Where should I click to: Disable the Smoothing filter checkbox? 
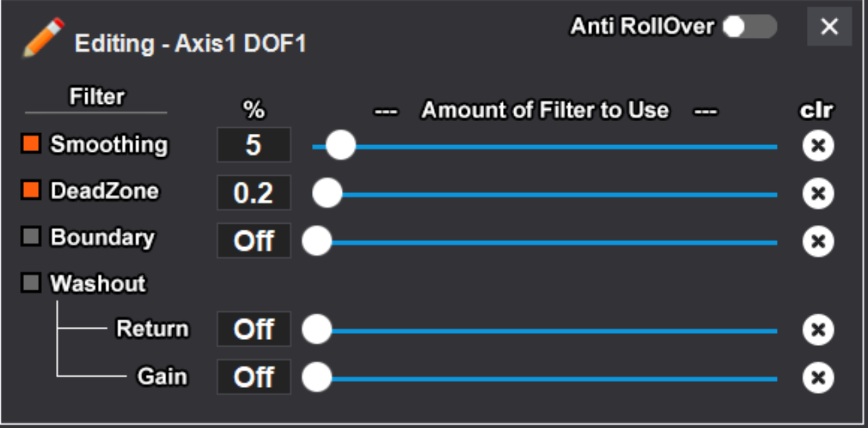click(31, 143)
